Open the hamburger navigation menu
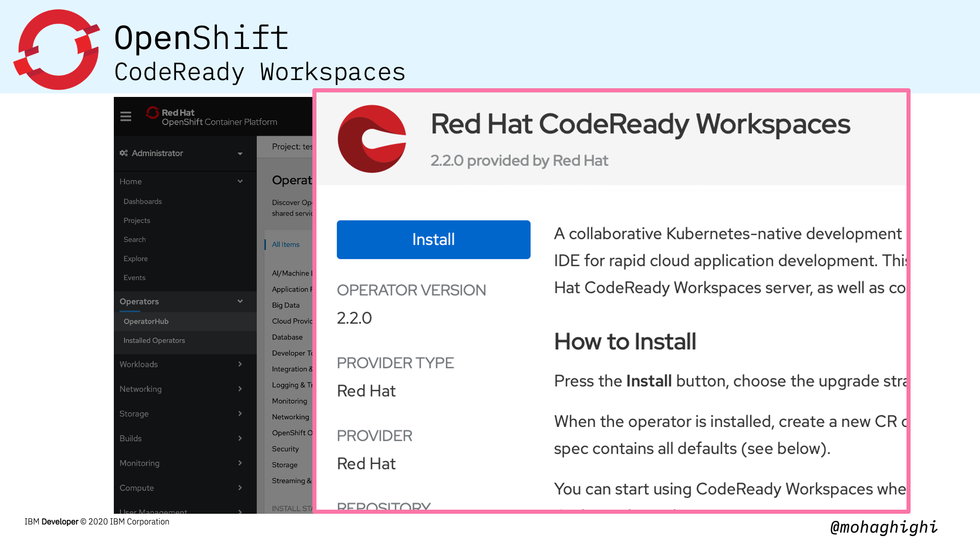The height and width of the screenshot is (551, 980). 126,117
